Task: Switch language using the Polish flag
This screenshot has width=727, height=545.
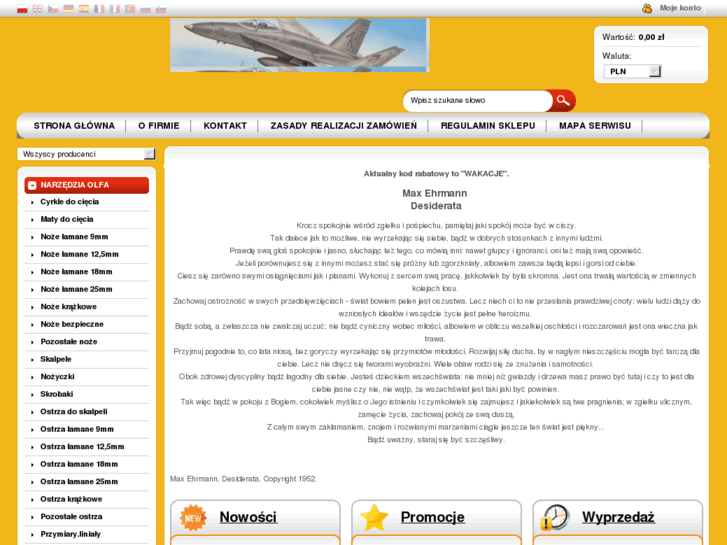Action: [x=22, y=9]
